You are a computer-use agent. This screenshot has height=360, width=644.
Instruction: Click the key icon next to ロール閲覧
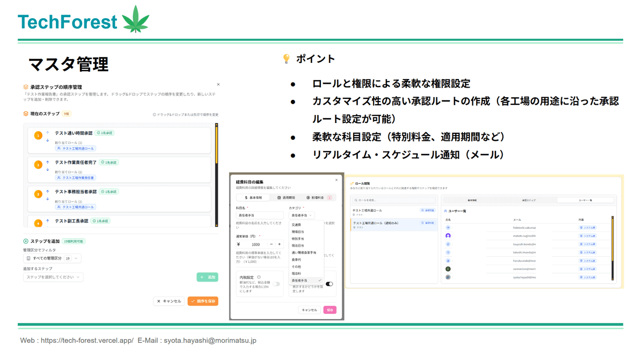352,182
